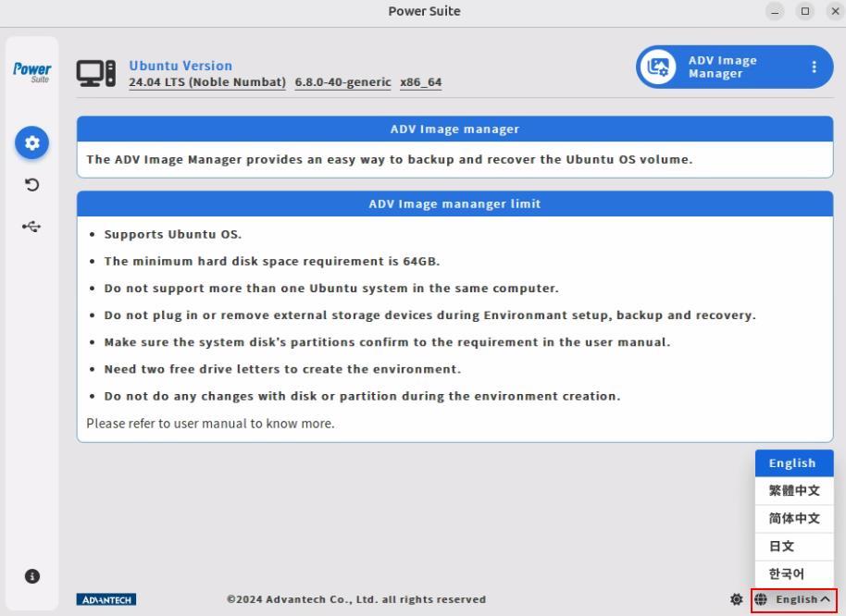Minimize the Power Suite window
Screen dimensions: 846x616
(776, 11)
